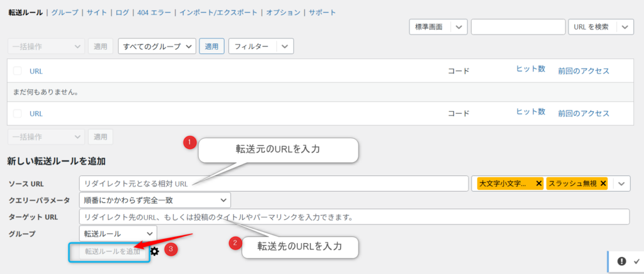Click the ソース URL input field
The width and height of the screenshot is (644, 274).
coord(274,184)
